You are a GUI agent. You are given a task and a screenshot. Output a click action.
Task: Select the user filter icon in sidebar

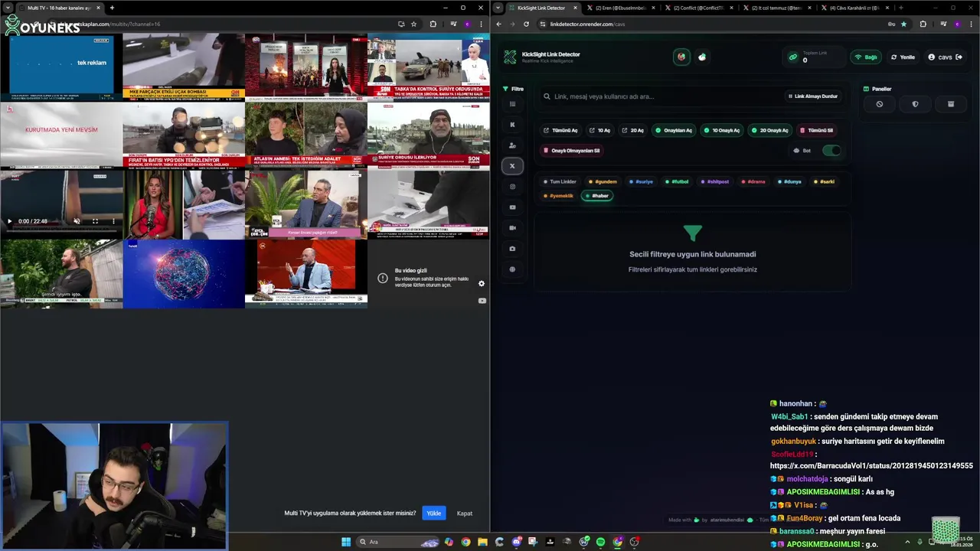point(512,145)
